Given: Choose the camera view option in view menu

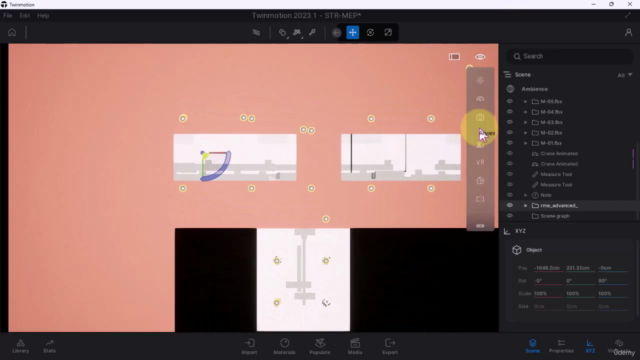Looking at the screenshot, I should 480,118.
